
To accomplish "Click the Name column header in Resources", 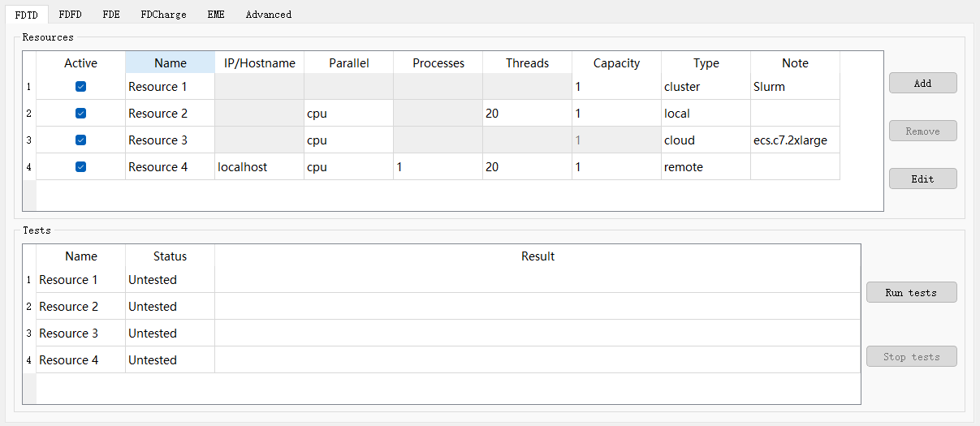I will [170, 63].
